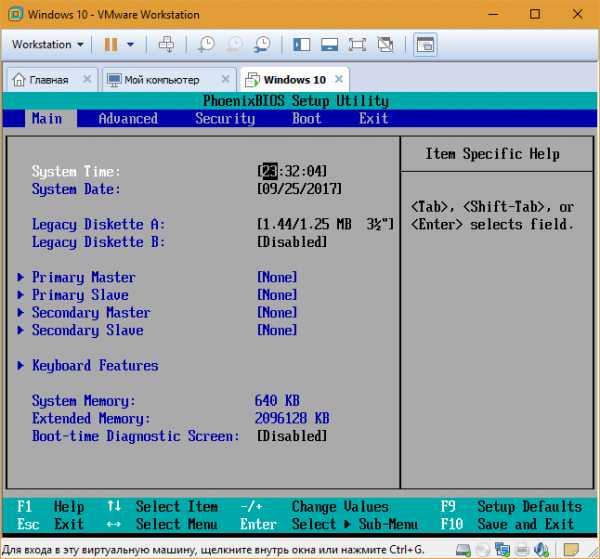Click the revert to snapshot icon

point(234,44)
